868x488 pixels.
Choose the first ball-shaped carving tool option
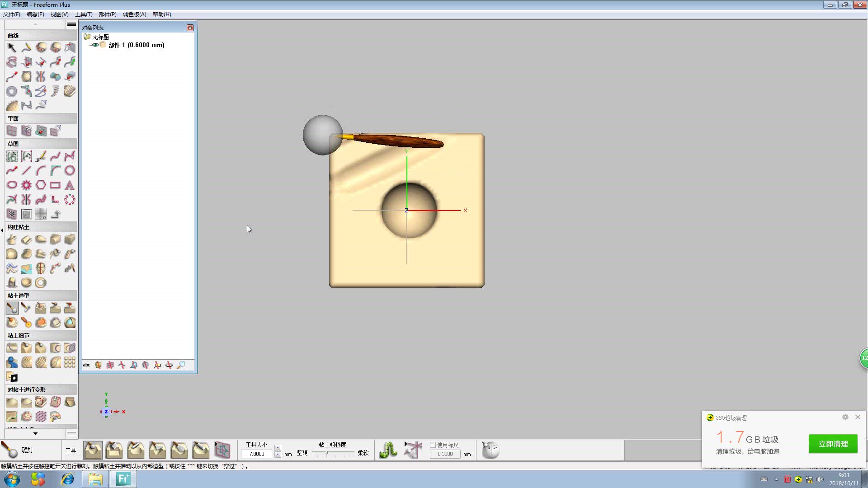click(93, 450)
